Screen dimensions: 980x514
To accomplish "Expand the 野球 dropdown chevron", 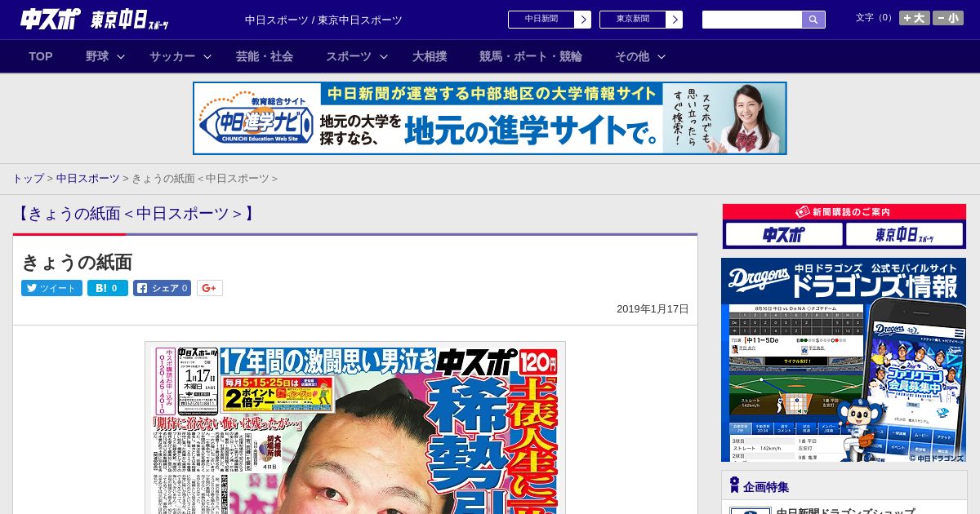I will 121,57.
